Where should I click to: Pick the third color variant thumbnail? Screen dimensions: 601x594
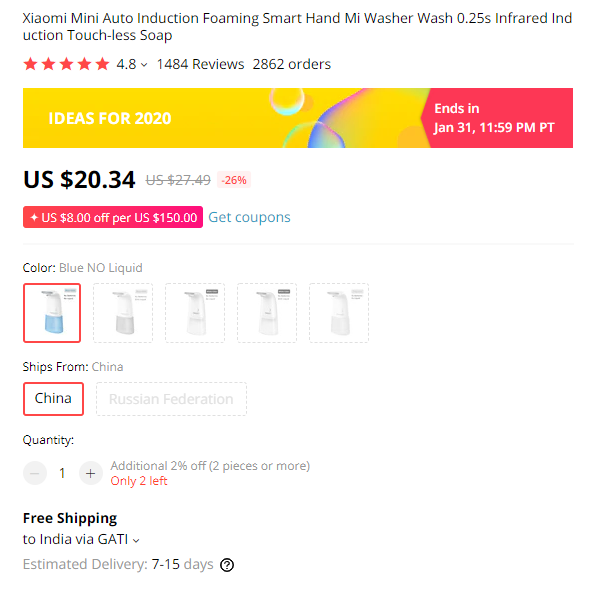tap(195, 312)
